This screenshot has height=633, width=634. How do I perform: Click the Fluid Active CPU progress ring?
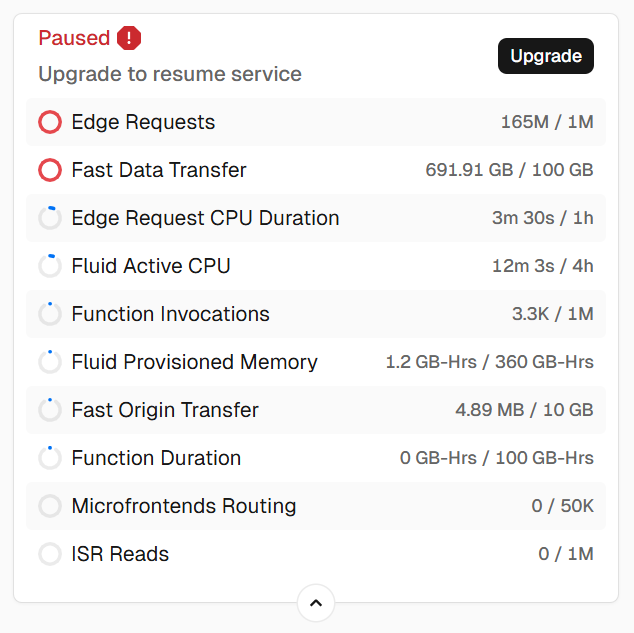50,266
